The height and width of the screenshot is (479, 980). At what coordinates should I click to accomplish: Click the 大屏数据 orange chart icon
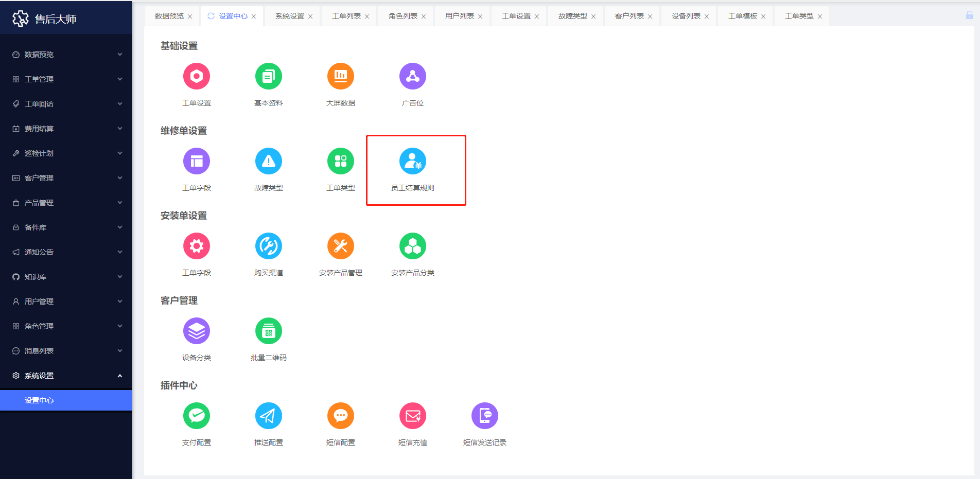(x=340, y=77)
